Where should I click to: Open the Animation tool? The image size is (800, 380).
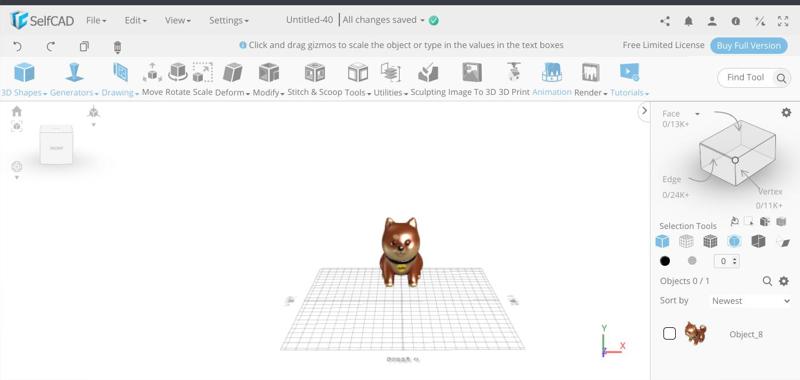click(552, 72)
